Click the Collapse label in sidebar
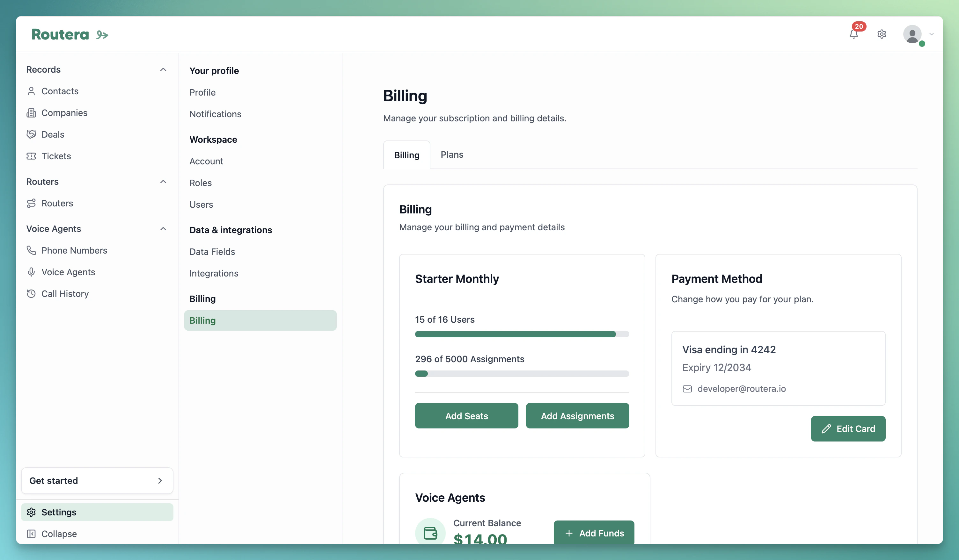This screenshot has width=959, height=560. [59, 534]
